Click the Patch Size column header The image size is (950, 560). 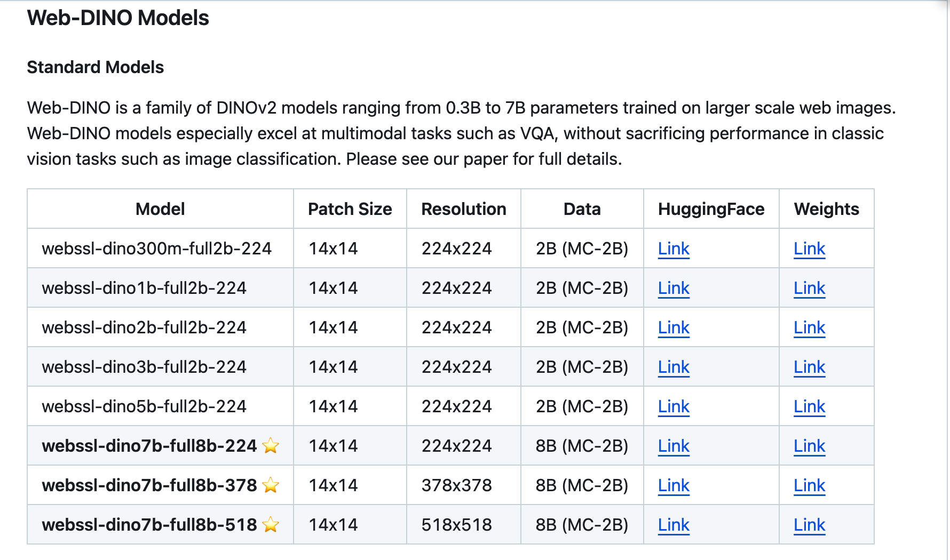click(x=350, y=209)
